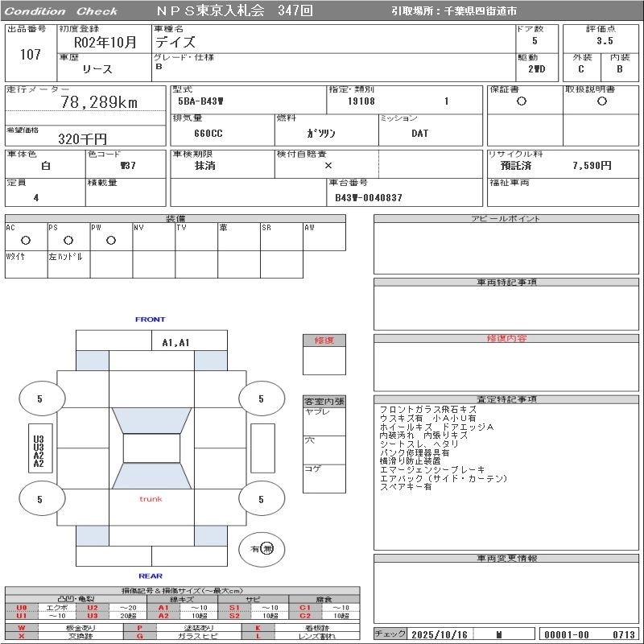Click the 保証書 circle mark
The width and height of the screenshot is (644, 644).
(522, 101)
